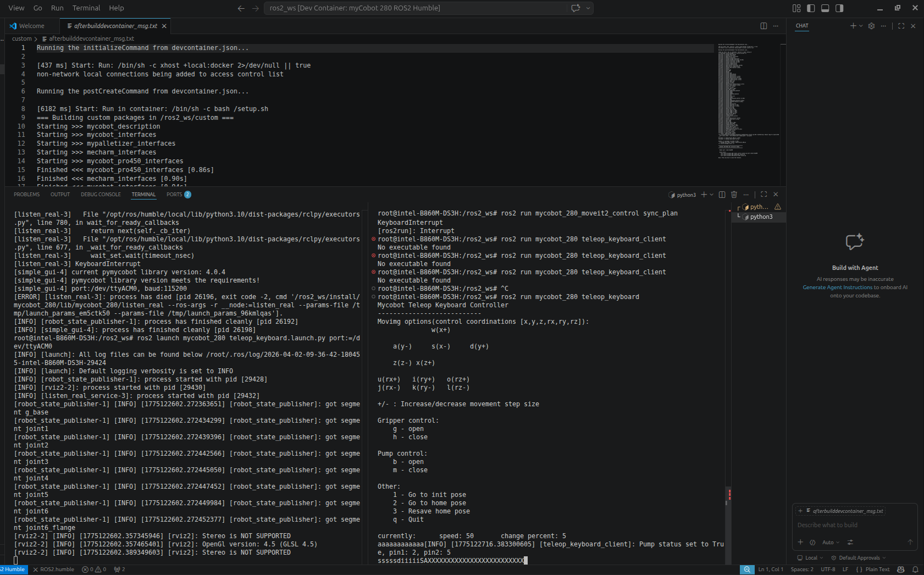Send chat message with up-arrow button

click(910, 543)
